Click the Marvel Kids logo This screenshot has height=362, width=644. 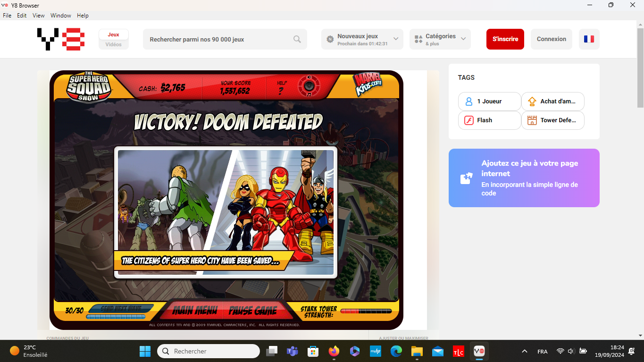(367, 85)
